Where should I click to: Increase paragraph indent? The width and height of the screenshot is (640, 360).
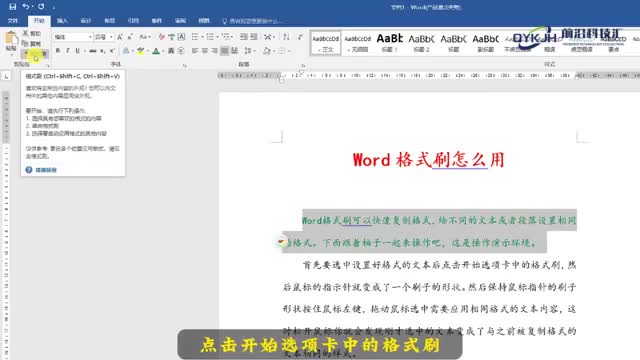253,37
